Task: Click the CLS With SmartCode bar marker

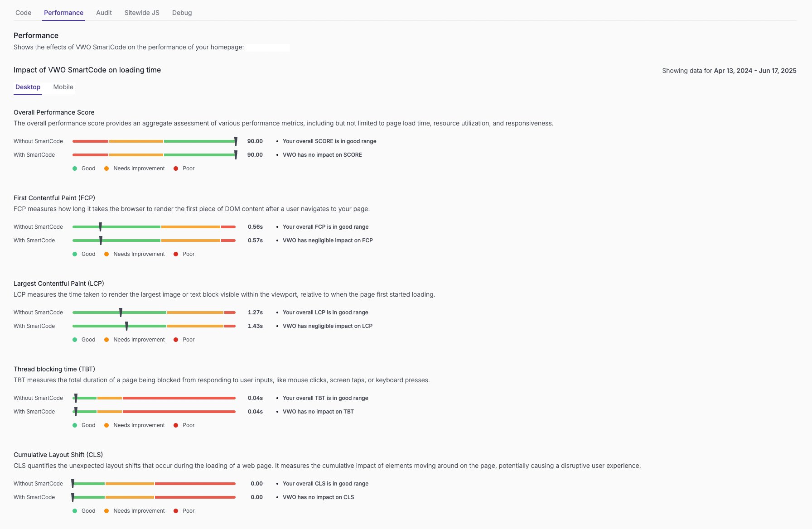Action: [x=72, y=497]
